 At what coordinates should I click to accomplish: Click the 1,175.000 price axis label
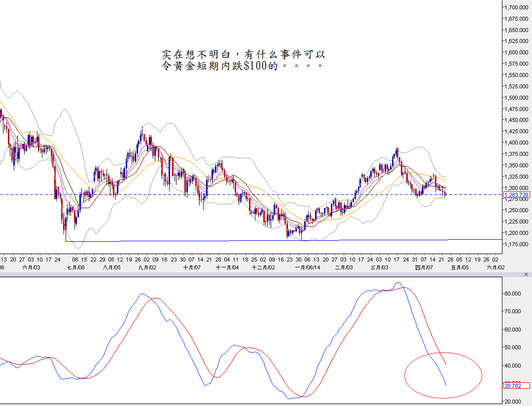(x=516, y=244)
